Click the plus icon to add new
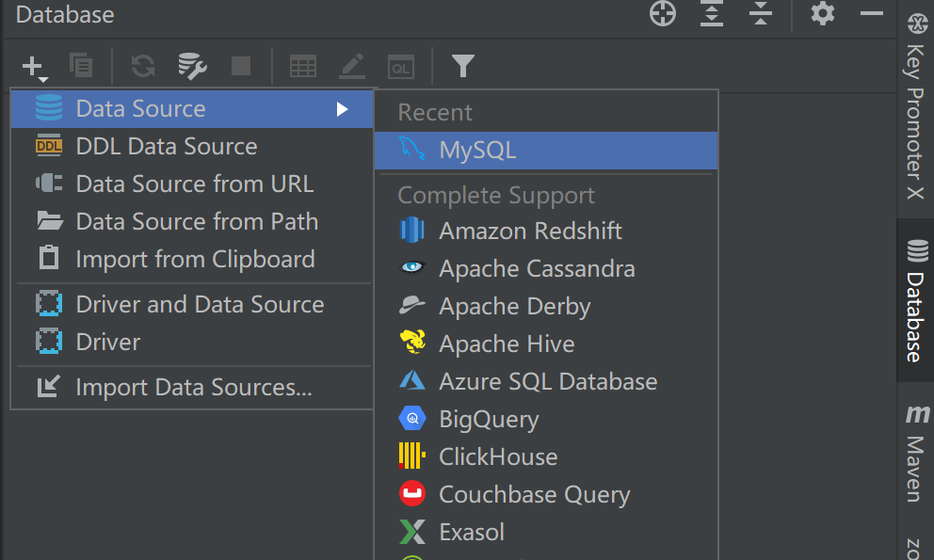This screenshot has height=560, width=934. pyautogui.click(x=33, y=66)
